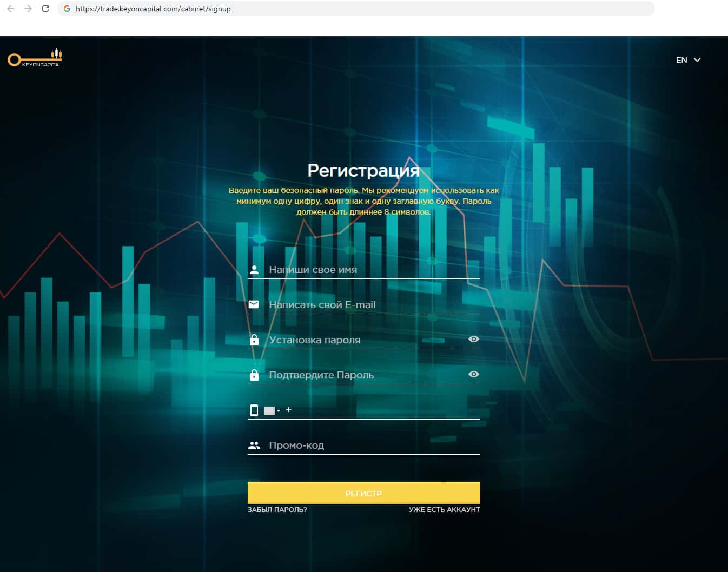
Task: Follow the 'ЗАБЫЛ ПАРОЛЬ?' link
Action: coord(277,509)
